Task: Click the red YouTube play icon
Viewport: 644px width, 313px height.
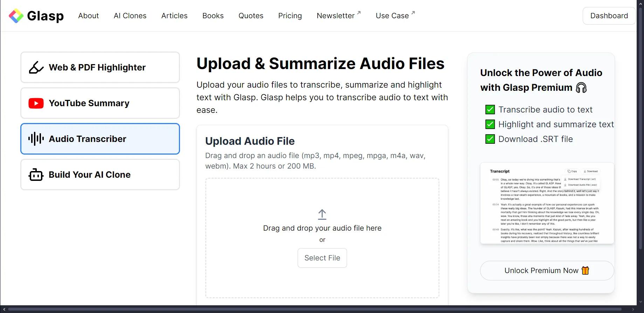Action: [36, 103]
